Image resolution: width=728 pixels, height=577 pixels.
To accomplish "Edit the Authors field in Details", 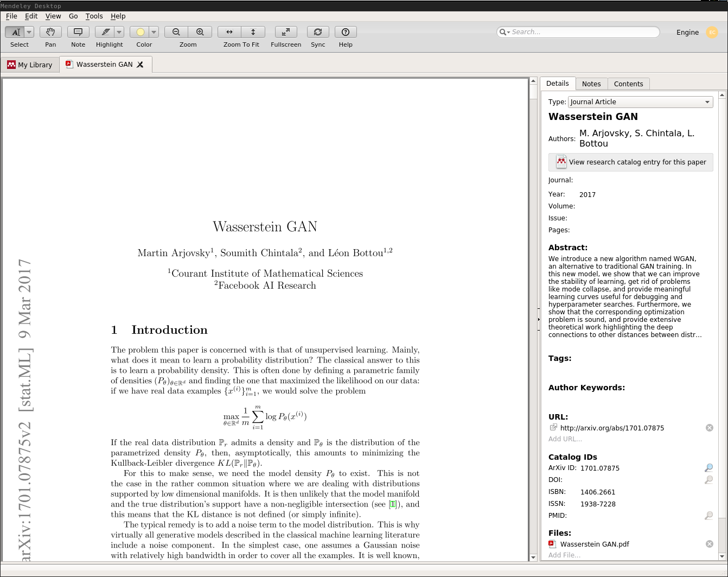I will pos(637,138).
